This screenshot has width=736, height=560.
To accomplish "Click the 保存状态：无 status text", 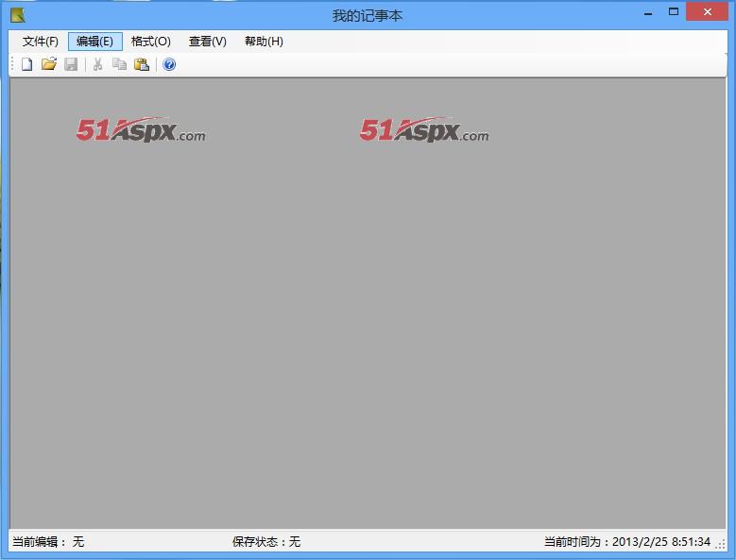I will [x=266, y=542].
